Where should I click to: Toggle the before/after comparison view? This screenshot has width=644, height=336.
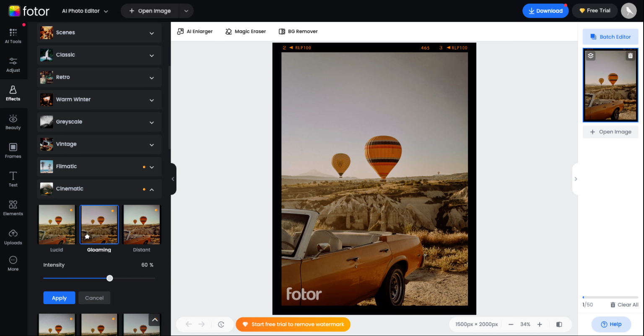pyautogui.click(x=559, y=324)
